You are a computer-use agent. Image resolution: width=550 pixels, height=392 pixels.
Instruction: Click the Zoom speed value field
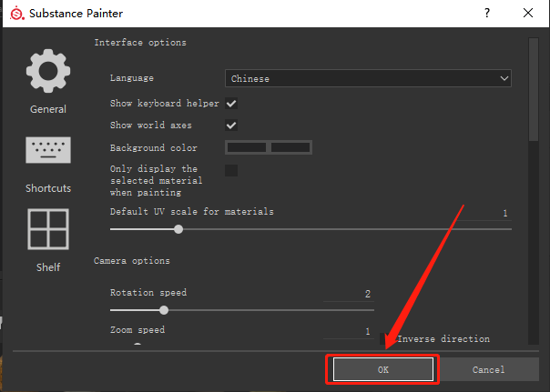click(x=349, y=331)
